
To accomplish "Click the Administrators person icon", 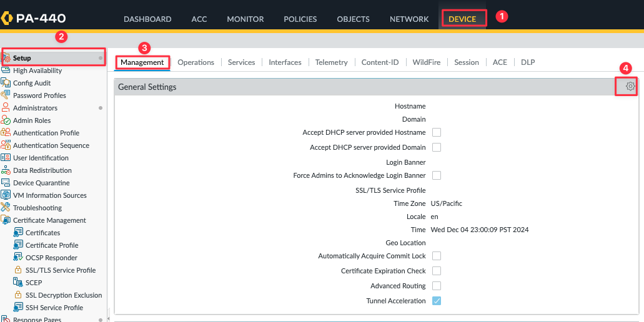I will [x=6, y=108].
